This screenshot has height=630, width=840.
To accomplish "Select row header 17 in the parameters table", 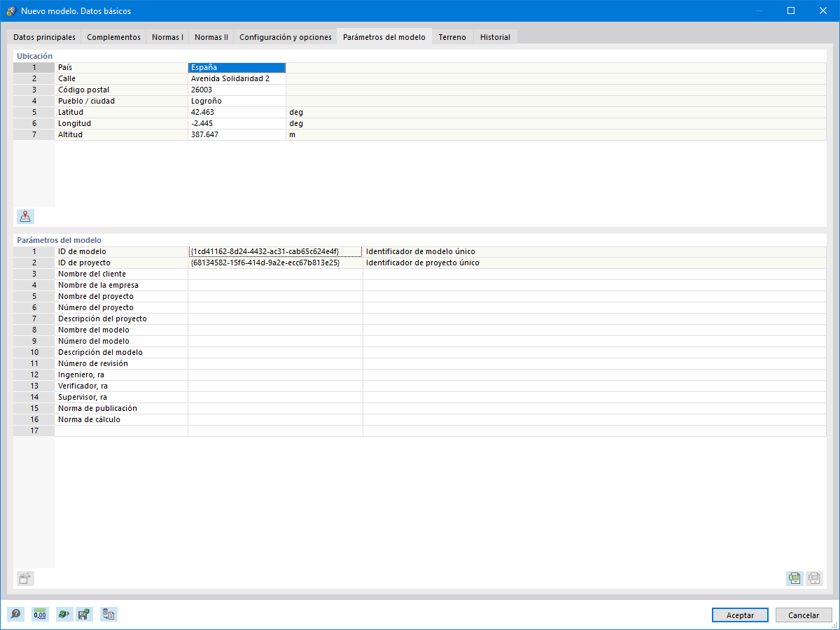I will [34, 430].
